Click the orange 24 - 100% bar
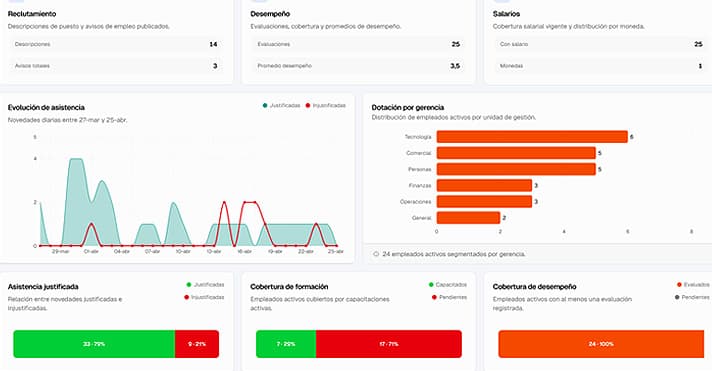Screen dimensions: 712x371 click(601, 344)
